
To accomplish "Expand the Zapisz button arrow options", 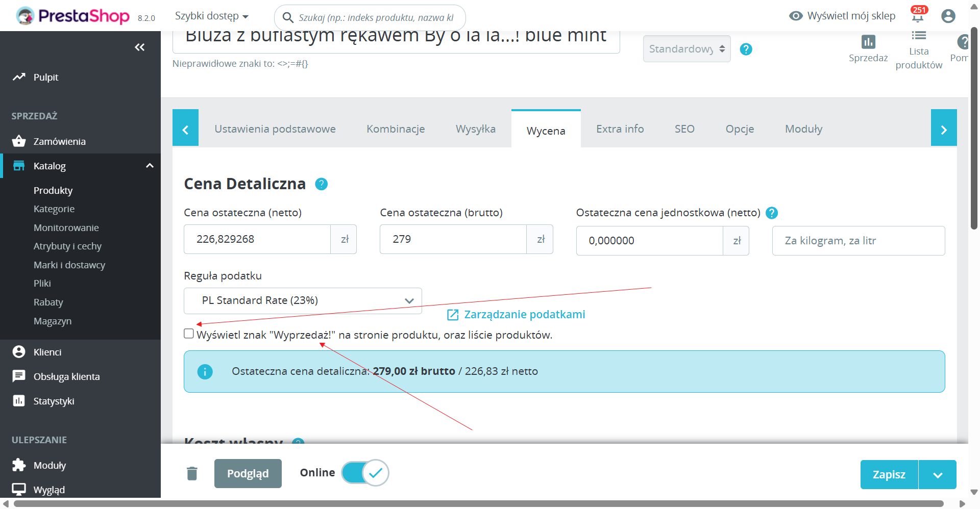I will pos(937,474).
